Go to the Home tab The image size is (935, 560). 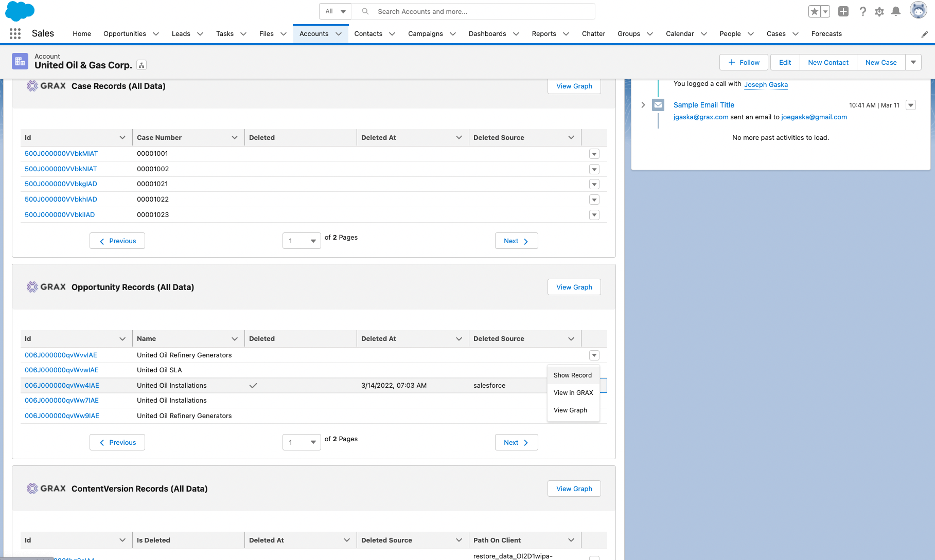(x=82, y=34)
